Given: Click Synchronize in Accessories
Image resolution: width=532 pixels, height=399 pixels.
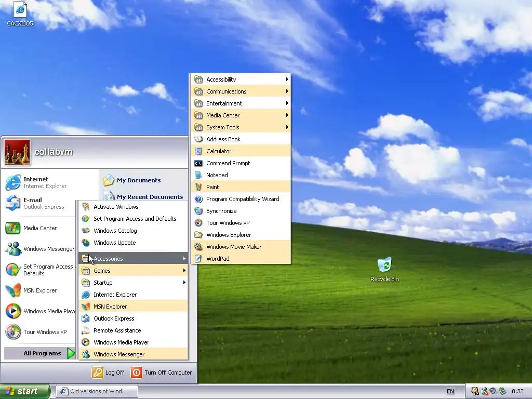Looking at the screenshot, I should [241, 211].
